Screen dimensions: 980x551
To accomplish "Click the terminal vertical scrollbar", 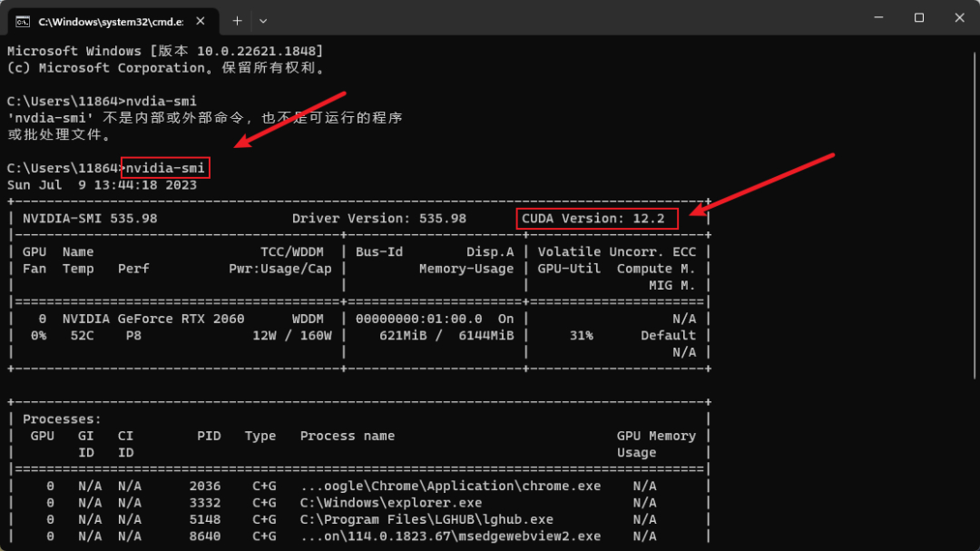I will coord(975,216).
